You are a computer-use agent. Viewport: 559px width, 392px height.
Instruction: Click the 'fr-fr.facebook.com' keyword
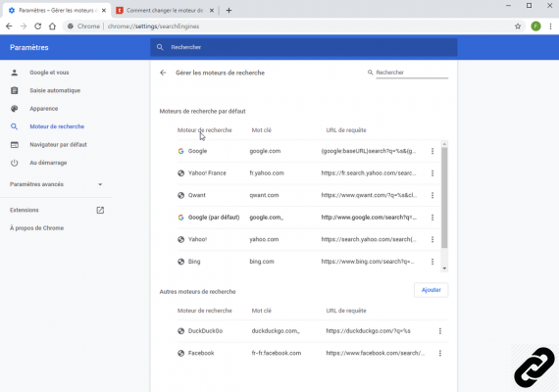click(277, 353)
